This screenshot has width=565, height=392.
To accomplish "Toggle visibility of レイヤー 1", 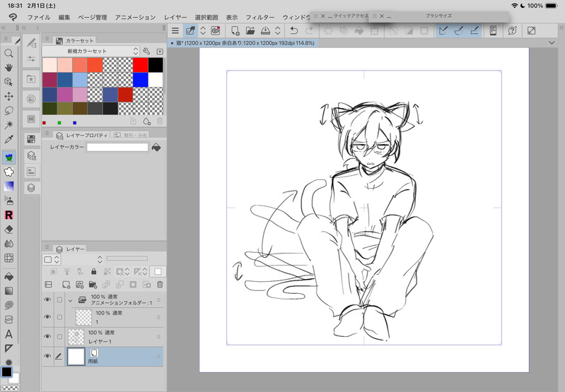I will [47, 337].
